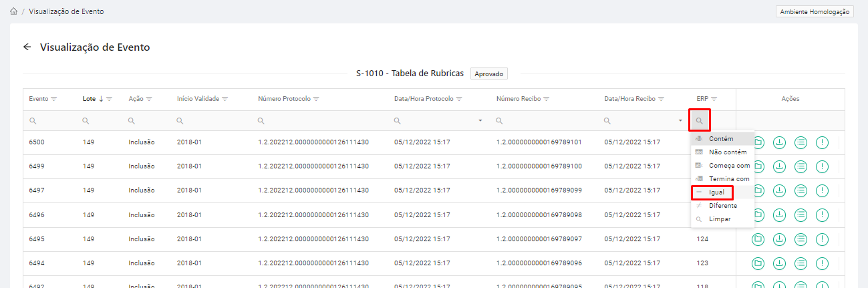Screen dimensions: 868x288
Task: Open the Evento column header filter
Action: (54, 99)
